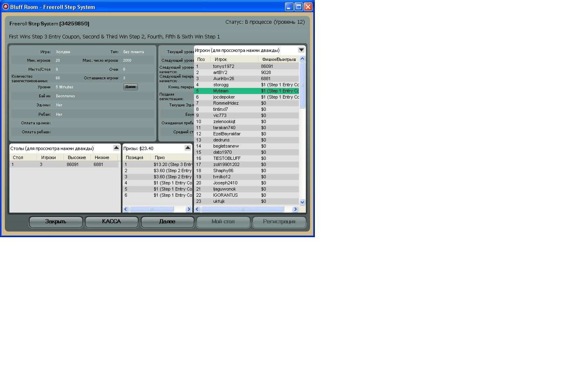Image resolution: width=588 pixels, height=368 pixels.
Task: Expand the Игроки players panel dropdown arrow
Action: pos(301,50)
